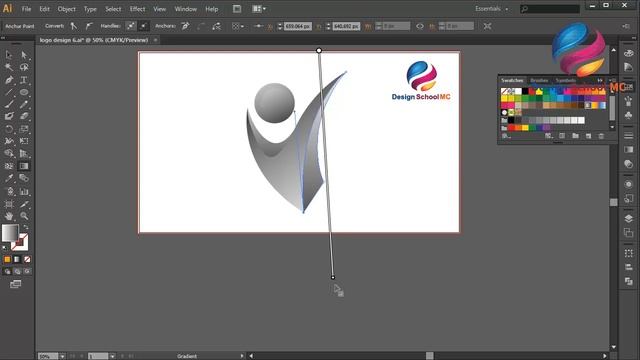
Task: Click the search field in the application bar
Action: 549,9
